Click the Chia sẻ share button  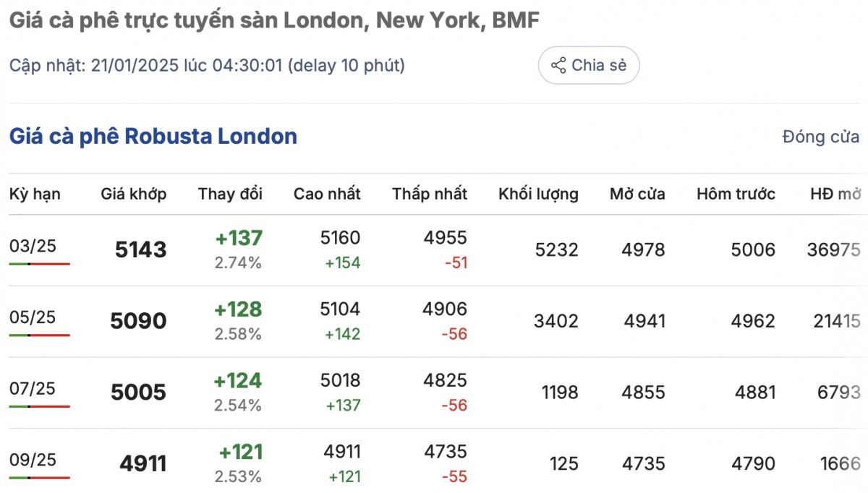click(x=588, y=66)
